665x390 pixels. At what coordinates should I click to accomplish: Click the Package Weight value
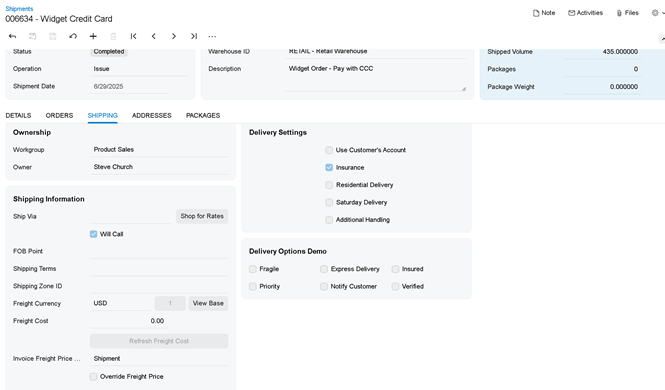coord(623,86)
